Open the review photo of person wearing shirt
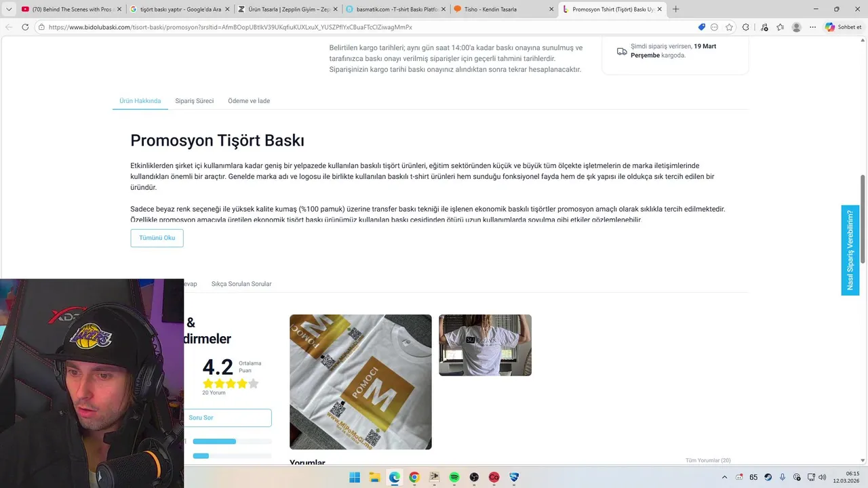This screenshot has width=868, height=488. point(485,345)
